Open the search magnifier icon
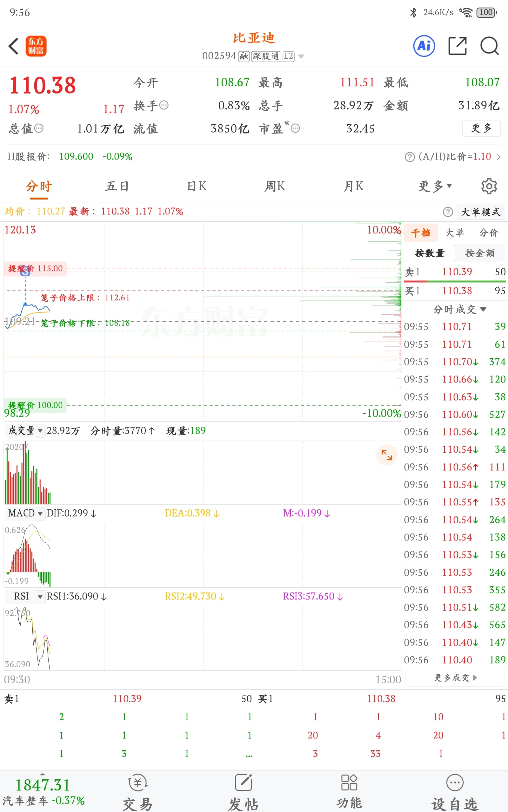The width and height of the screenshot is (508, 812). (x=490, y=46)
